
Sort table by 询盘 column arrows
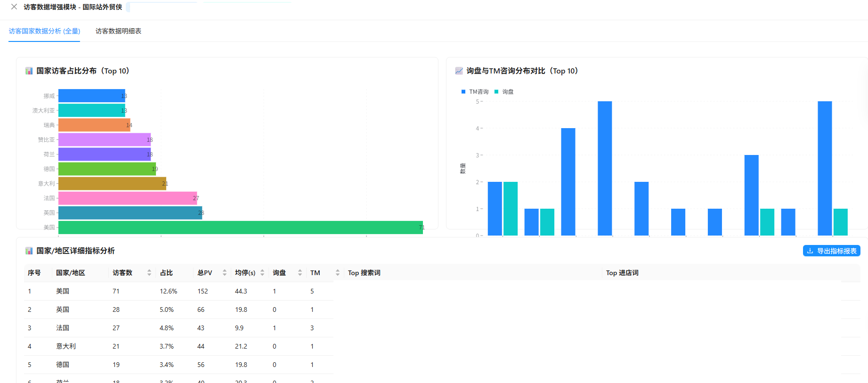coord(300,273)
